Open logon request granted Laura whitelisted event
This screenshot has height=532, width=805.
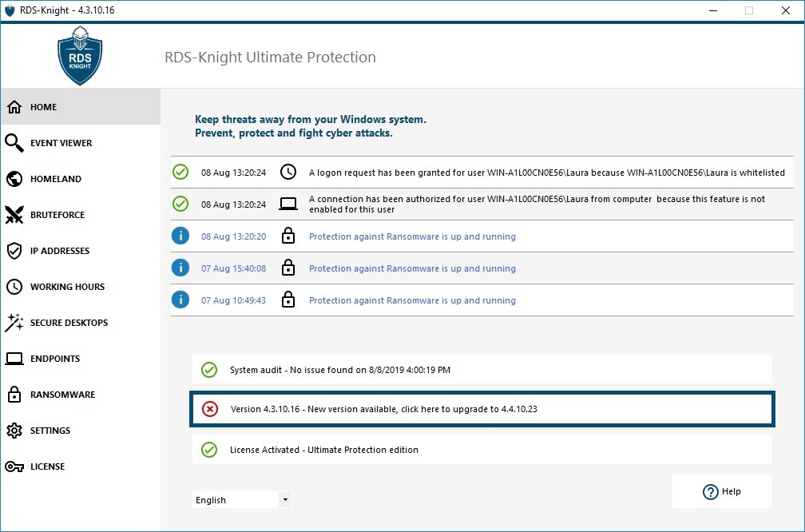(547, 173)
